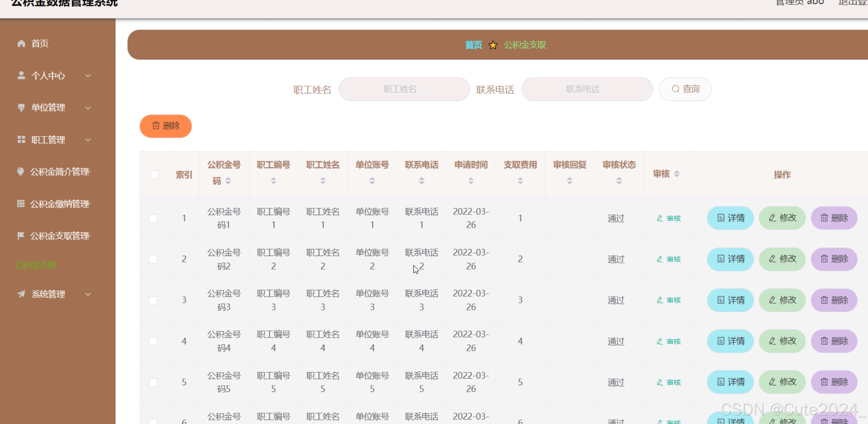Click the orange 删除 batch delete button
The height and width of the screenshot is (424, 868).
click(x=166, y=126)
